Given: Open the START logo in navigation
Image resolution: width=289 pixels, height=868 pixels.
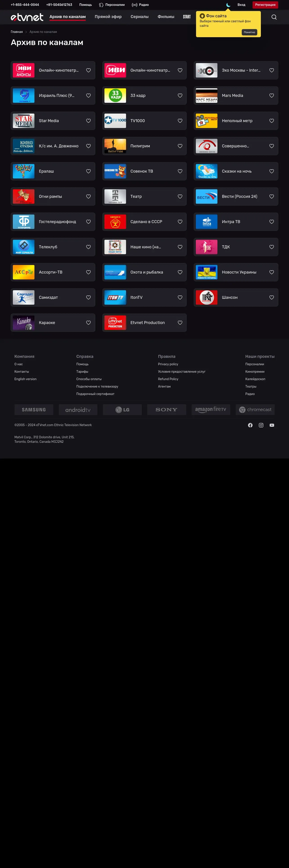Looking at the screenshot, I should [x=187, y=17].
